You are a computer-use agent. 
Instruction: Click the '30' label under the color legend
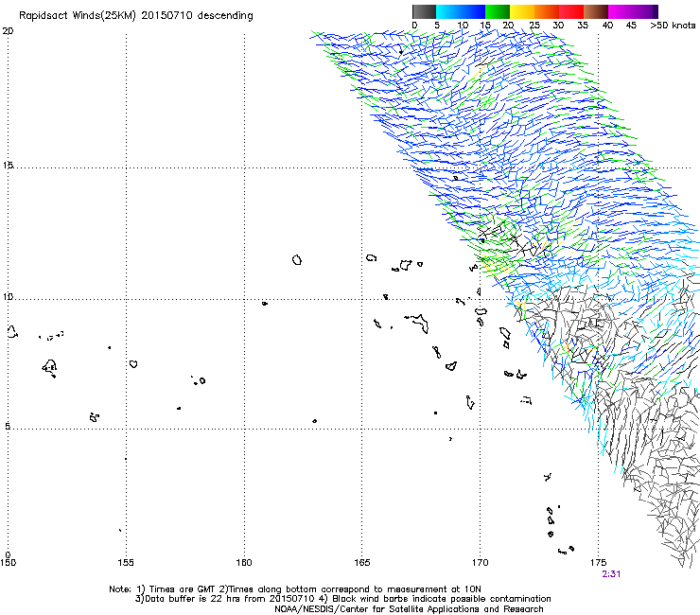558,26
